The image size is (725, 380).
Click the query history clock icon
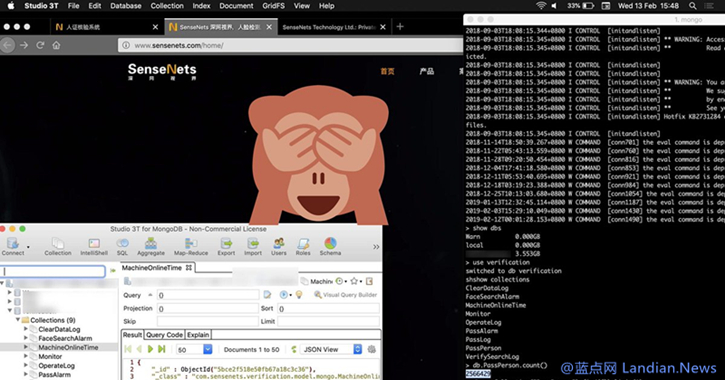click(x=339, y=281)
